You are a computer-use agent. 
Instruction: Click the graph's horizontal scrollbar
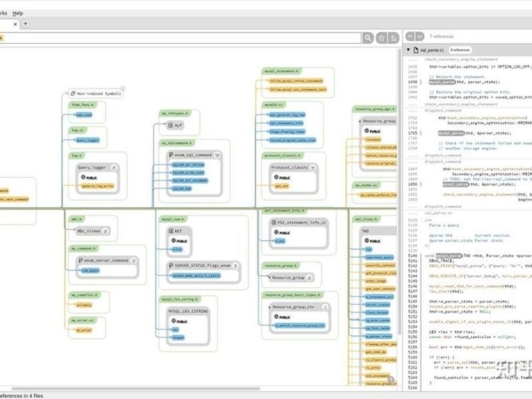pos(136,388)
